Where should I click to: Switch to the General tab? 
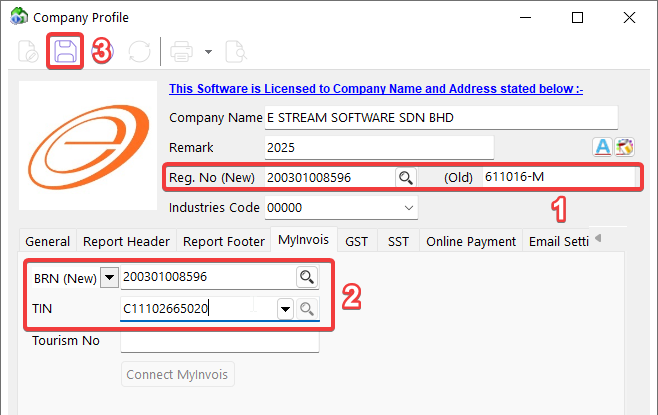click(x=47, y=241)
